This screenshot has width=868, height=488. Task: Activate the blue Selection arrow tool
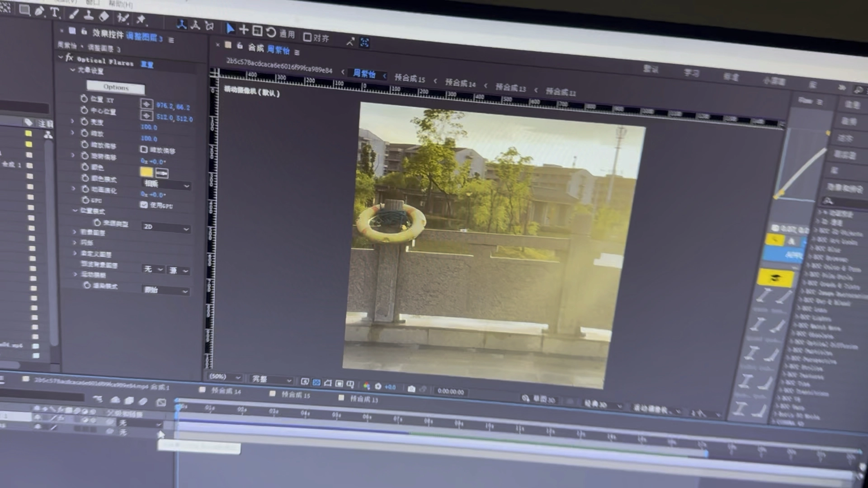[230, 29]
